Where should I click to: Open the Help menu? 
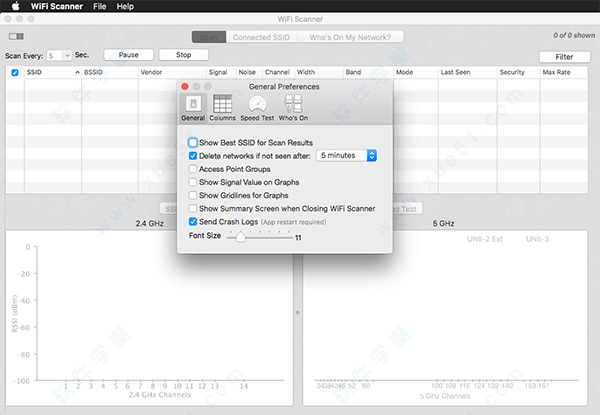tap(125, 6)
